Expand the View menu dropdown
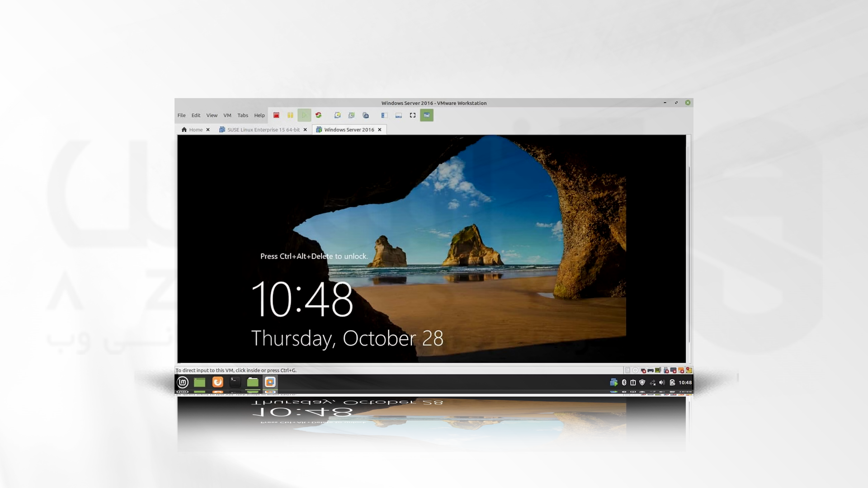868x488 pixels. click(211, 114)
